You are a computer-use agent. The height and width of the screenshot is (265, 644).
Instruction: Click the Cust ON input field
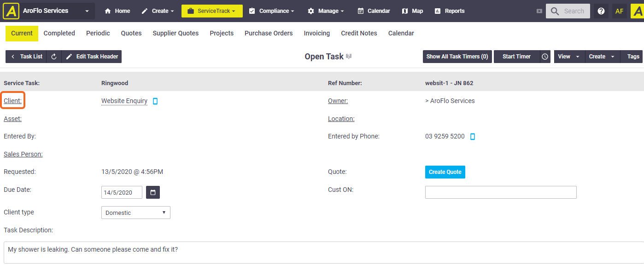[x=501, y=192]
